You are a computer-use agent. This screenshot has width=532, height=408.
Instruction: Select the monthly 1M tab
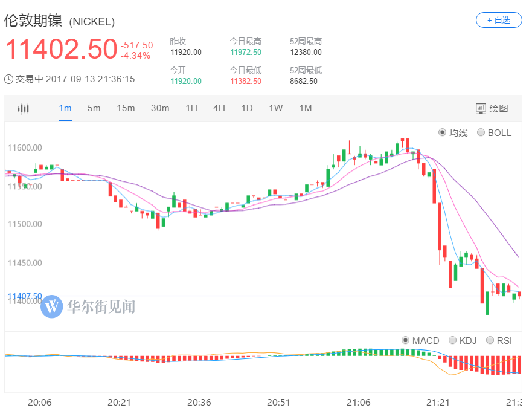(305, 108)
